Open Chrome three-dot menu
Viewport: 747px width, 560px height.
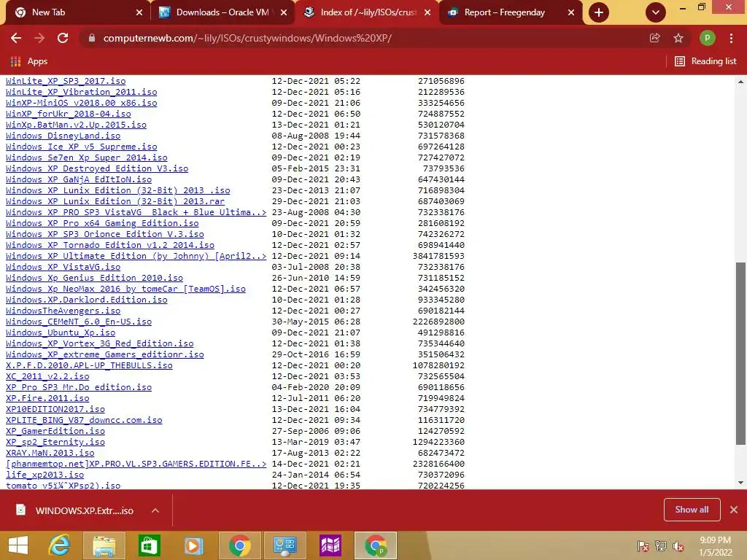pyautogui.click(x=731, y=38)
